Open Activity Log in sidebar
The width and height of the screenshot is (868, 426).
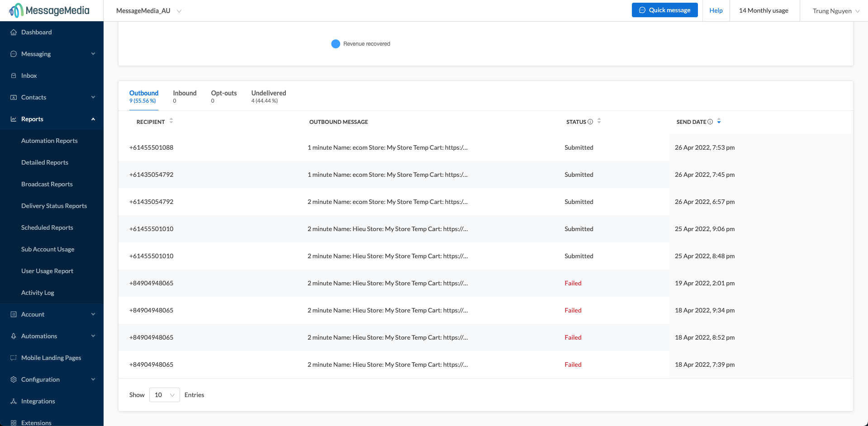tap(38, 293)
